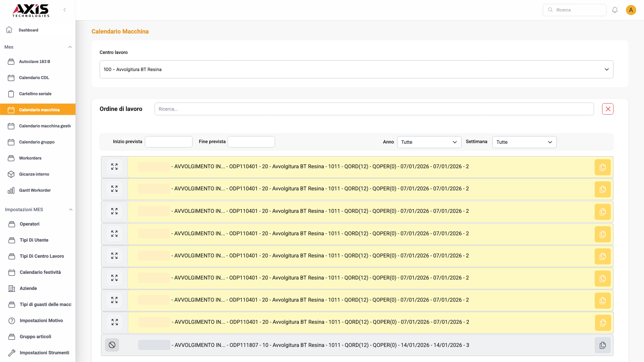This screenshot has width=644, height=362.
Task: Click the blocked icon on ODP111807 row
Action: coord(112,345)
